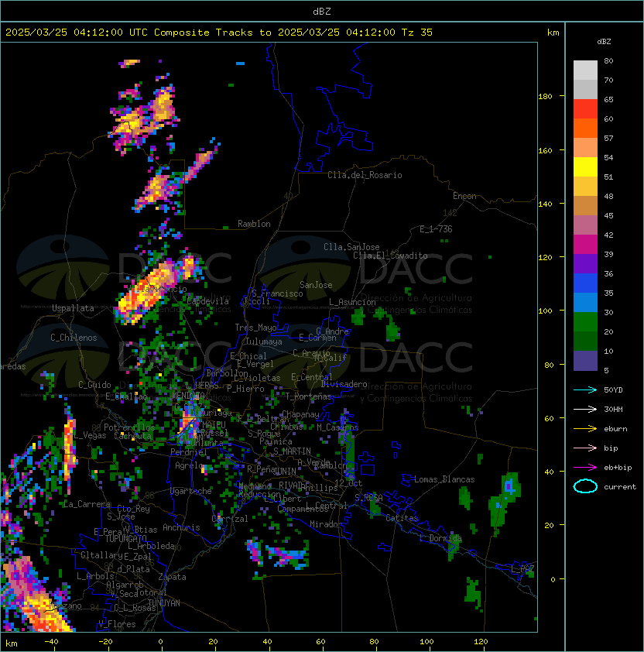Click the 'Potrerillos' map label

129,427
